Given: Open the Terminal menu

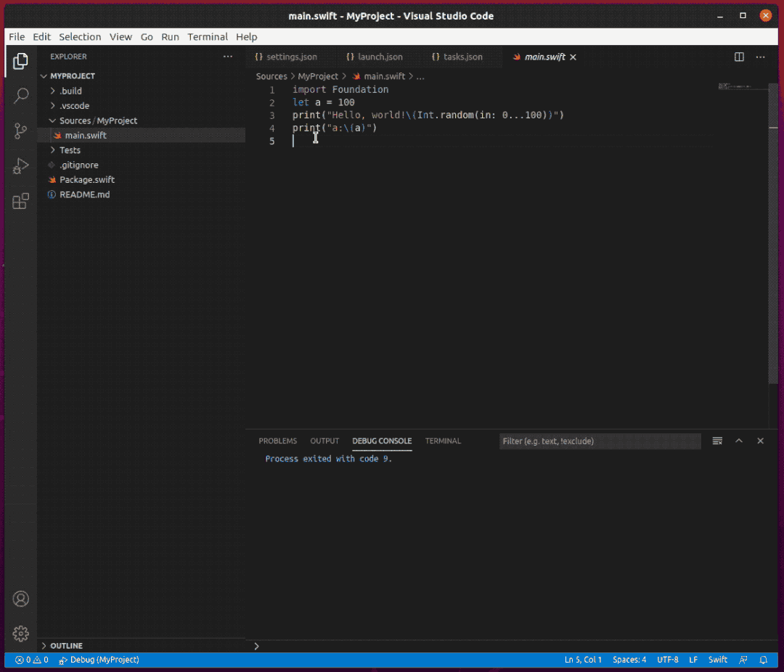Looking at the screenshot, I should point(208,36).
